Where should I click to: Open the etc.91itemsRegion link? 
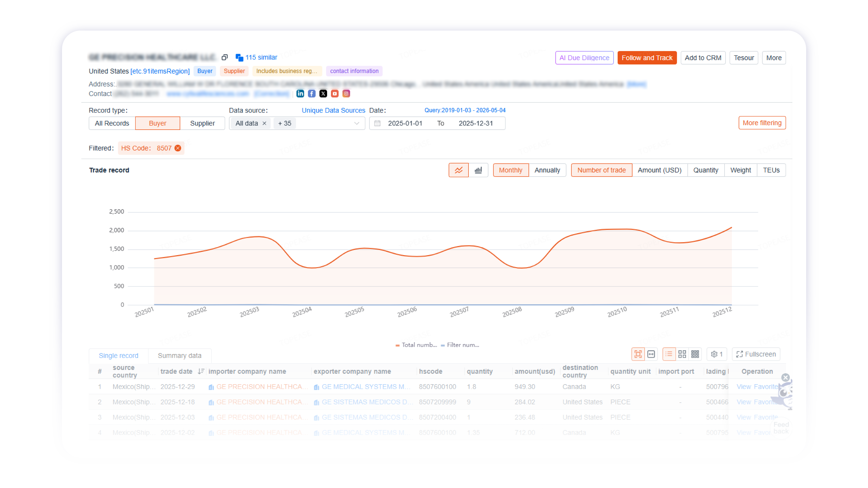[x=160, y=71]
